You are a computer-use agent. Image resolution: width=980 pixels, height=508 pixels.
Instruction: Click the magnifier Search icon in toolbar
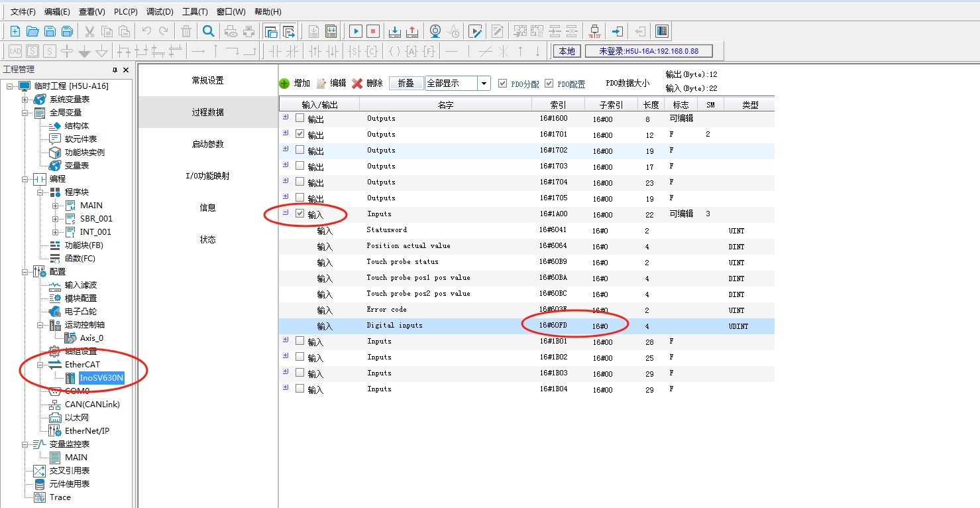pos(208,31)
